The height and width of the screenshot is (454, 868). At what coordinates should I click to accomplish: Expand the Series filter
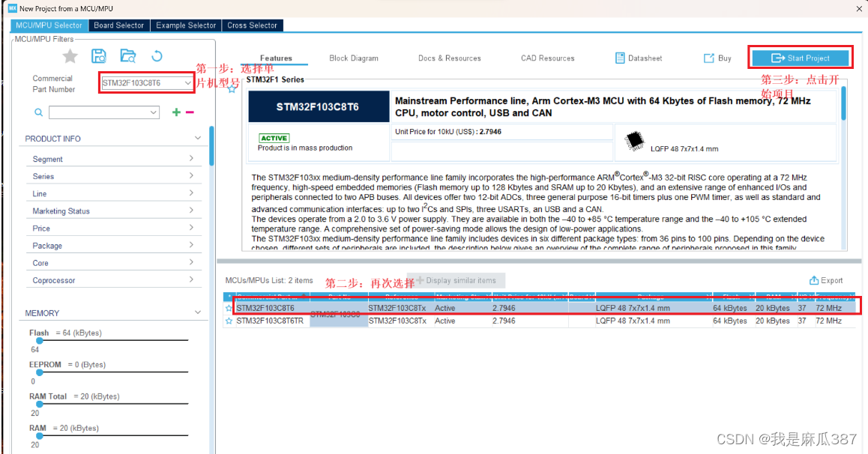[x=191, y=176]
